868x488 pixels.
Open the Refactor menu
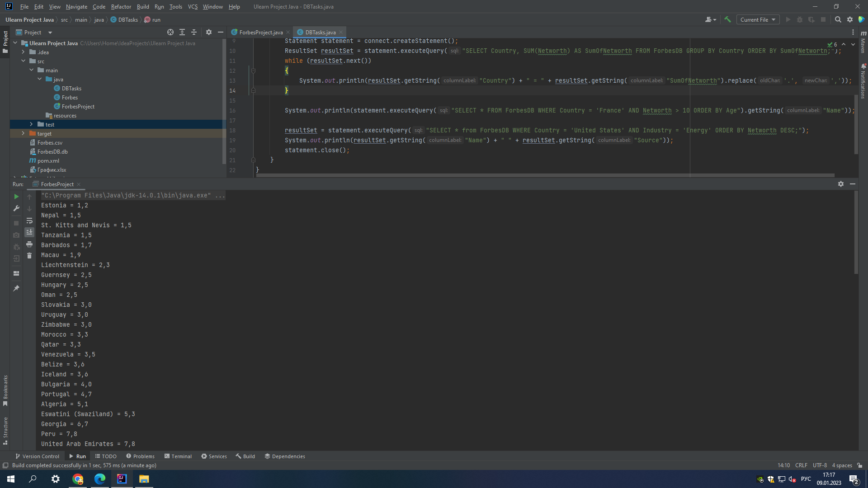pos(121,6)
